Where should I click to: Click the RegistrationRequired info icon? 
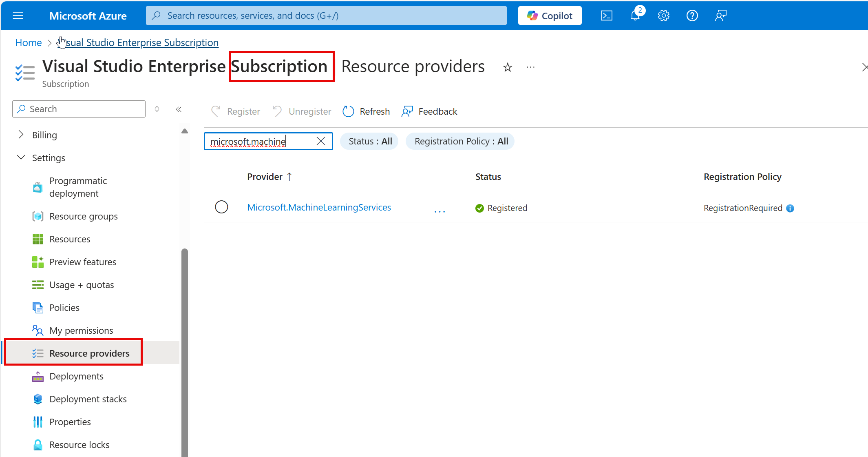[790, 208]
